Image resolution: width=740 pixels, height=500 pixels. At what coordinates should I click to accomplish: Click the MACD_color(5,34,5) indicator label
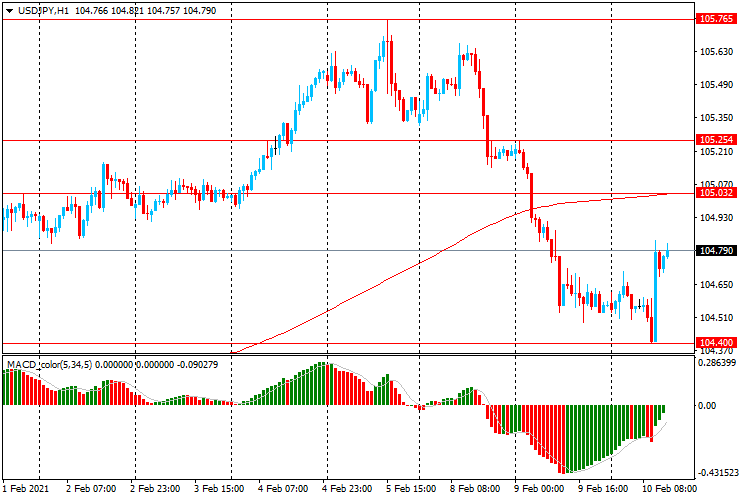click(51, 364)
